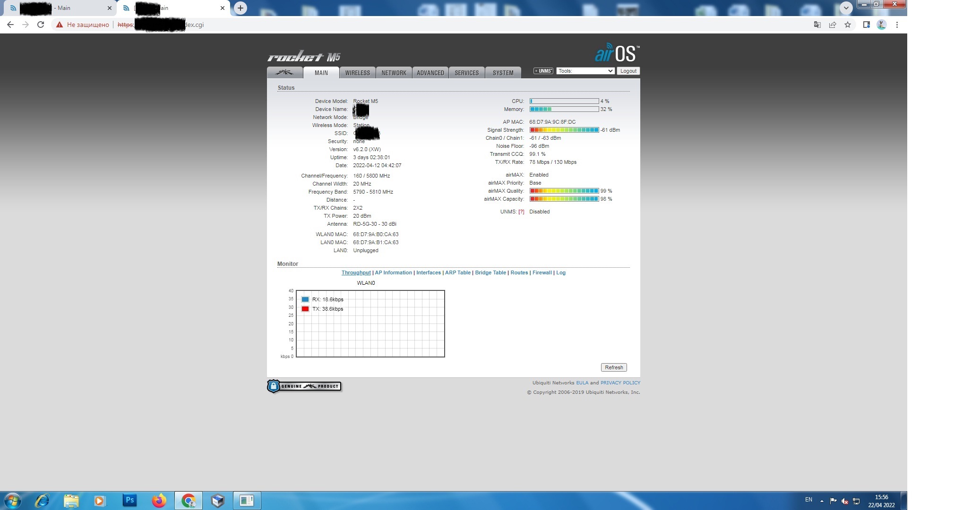Open the PRIVACY POLICY link
The height and width of the screenshot is (510, 980).
coord(620,383)
